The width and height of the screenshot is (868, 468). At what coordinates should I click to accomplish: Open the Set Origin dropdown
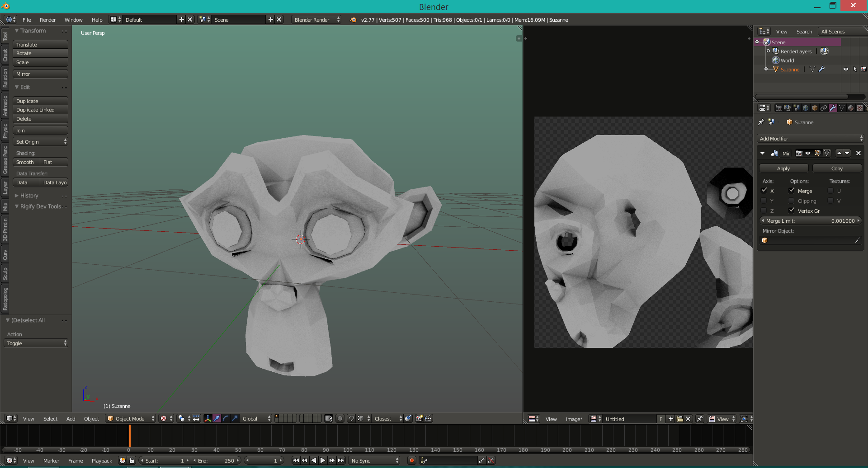[41, 141]
